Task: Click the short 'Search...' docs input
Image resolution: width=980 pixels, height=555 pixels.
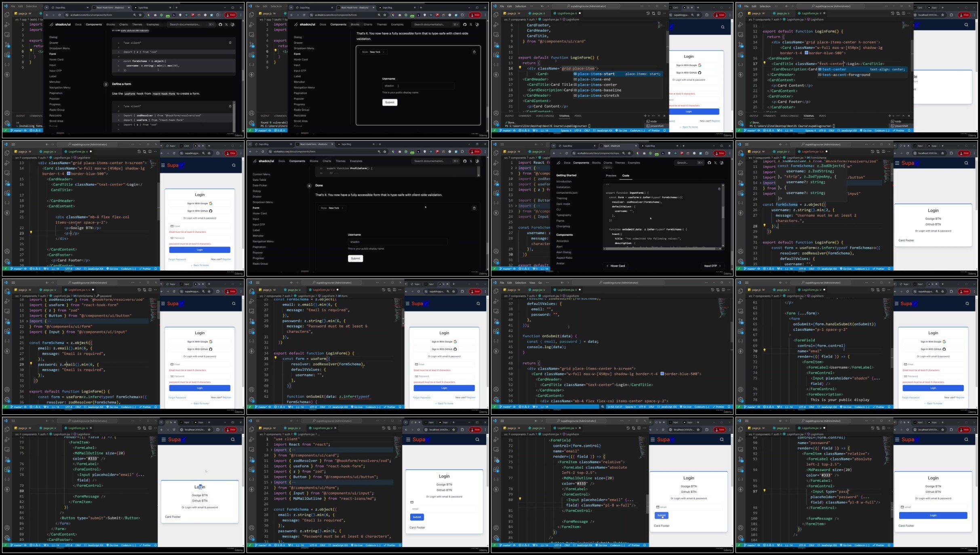Action: tap(689, 162)
